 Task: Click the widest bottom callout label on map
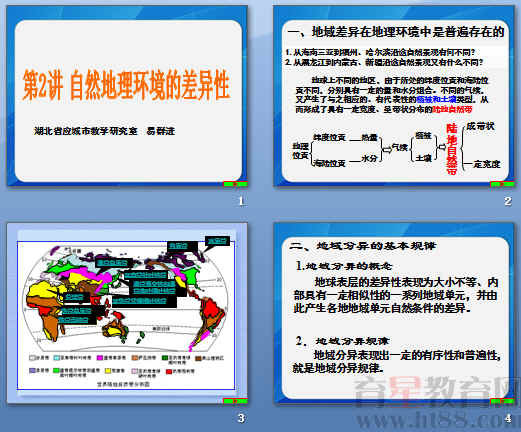(x=144, y=302)
